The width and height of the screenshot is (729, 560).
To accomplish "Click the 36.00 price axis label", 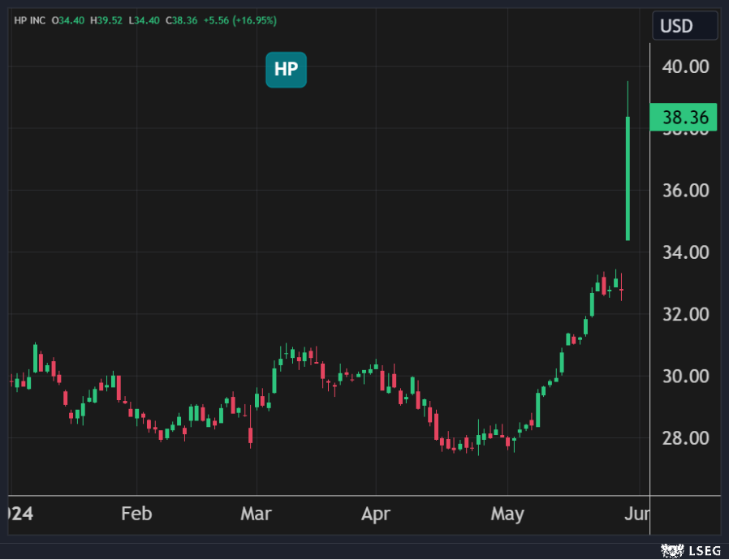I will (x=688, y=191).
